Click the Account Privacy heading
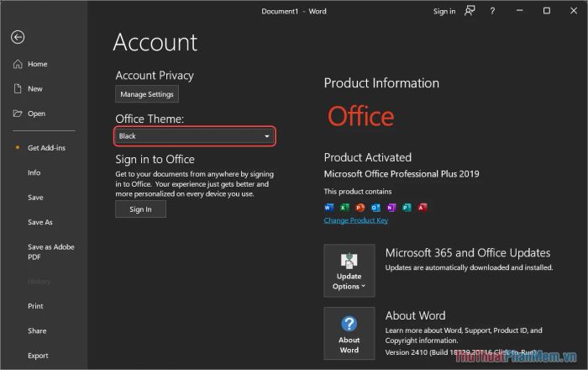 [x=155, y=76]
